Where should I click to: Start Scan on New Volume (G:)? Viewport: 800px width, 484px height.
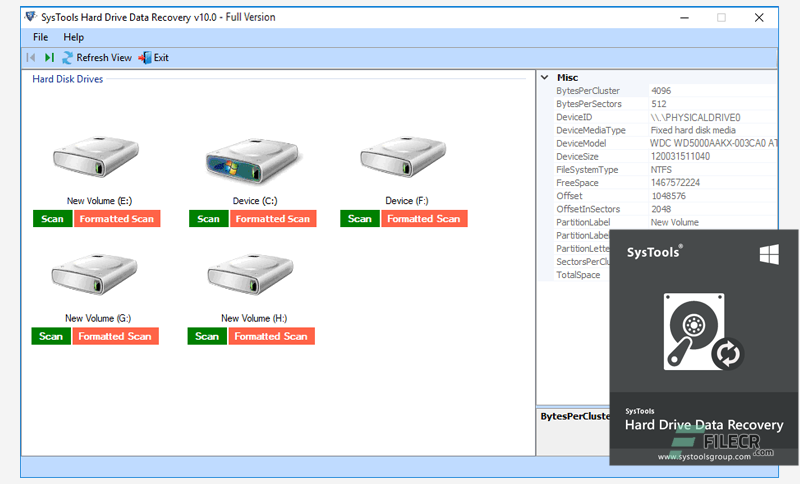(51, 336)
